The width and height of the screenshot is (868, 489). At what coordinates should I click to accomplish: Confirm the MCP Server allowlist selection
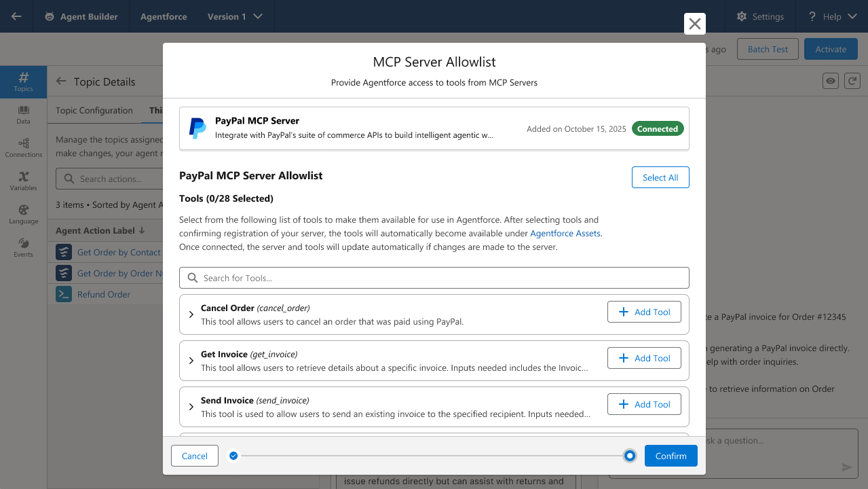pyautogui.click(x=671, y=456)
